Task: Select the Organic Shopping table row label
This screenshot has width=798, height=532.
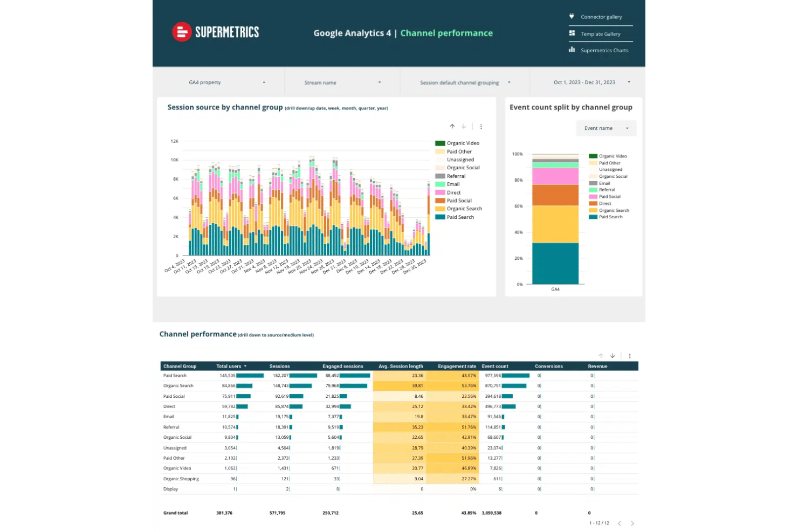Action: [181, 479]
